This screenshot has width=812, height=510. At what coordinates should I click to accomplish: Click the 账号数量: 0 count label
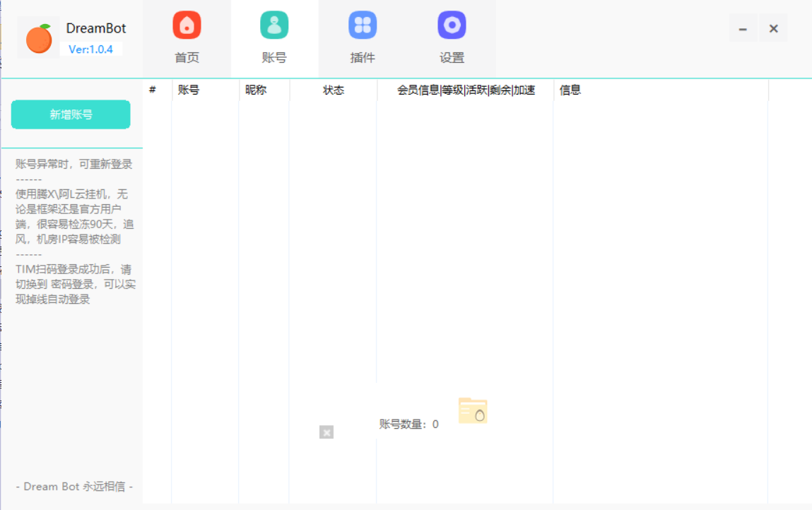coord(408,424)
